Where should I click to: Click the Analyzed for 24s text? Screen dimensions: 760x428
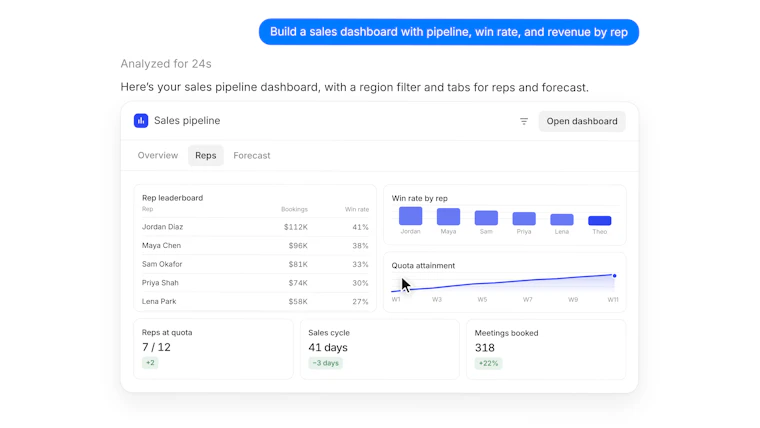click(x=166, y=63)
